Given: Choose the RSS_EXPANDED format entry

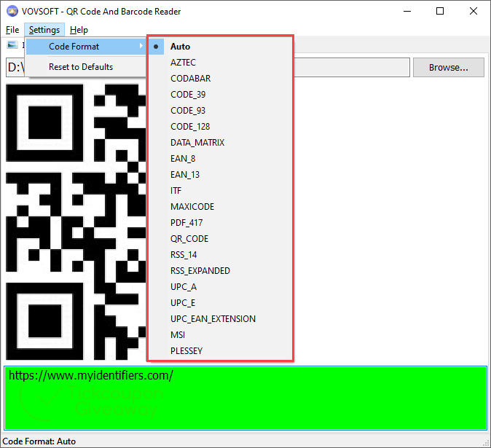Looking at the screenshot, I should (220, 270).
